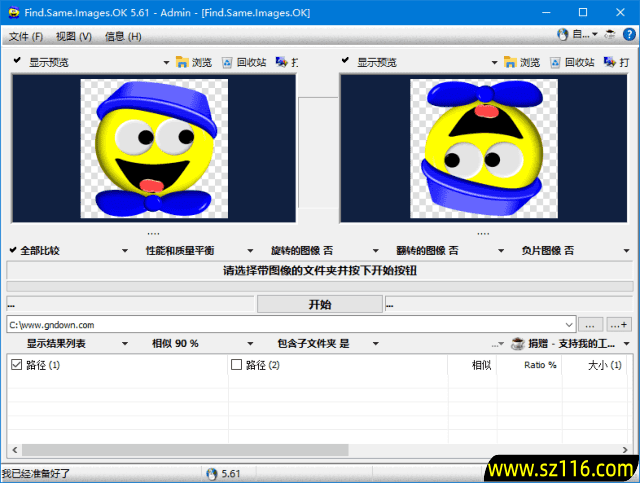The width and height of the screenshot is (640, 483).
Task: Click the 相似 column header
Action: point(473,365)
